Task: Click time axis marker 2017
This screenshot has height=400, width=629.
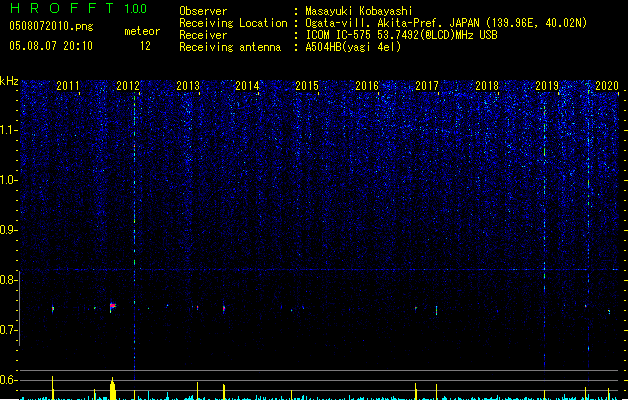Action: 427,86
